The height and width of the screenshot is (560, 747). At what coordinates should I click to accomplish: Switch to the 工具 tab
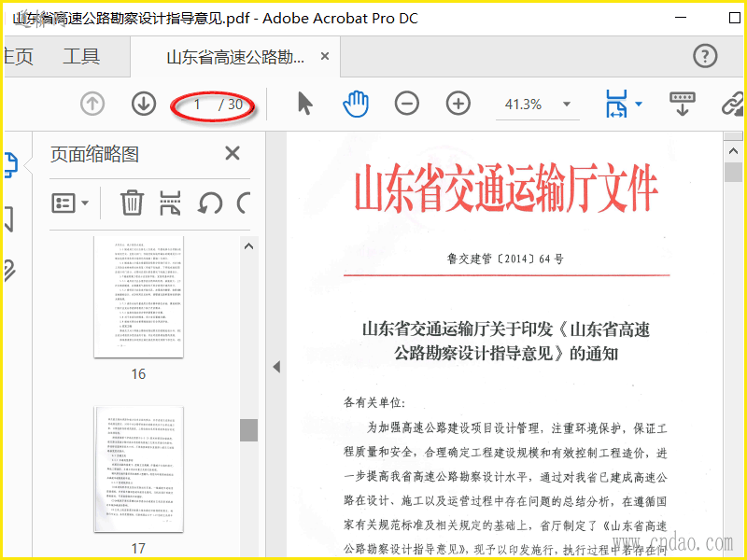click(x=81, y=56)
